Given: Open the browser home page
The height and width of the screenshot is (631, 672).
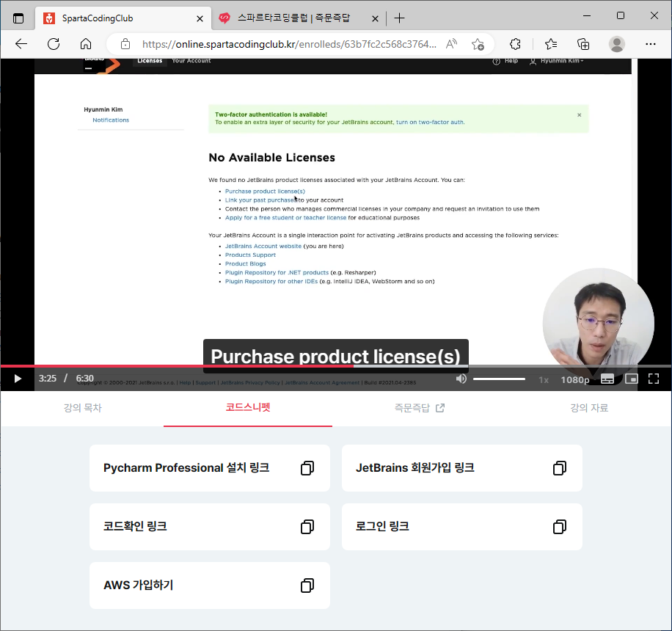Looking at the screenshot, I should point(86,44).
